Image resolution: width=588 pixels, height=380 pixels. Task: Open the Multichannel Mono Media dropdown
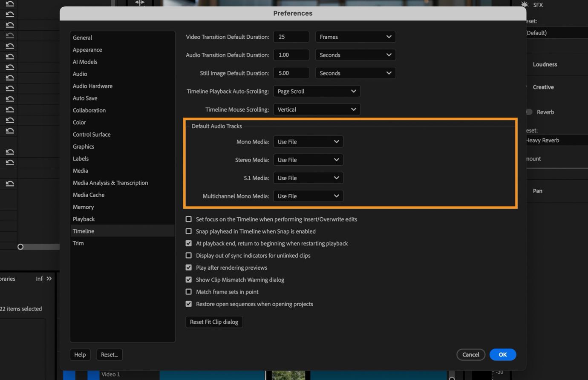[308, 196]
